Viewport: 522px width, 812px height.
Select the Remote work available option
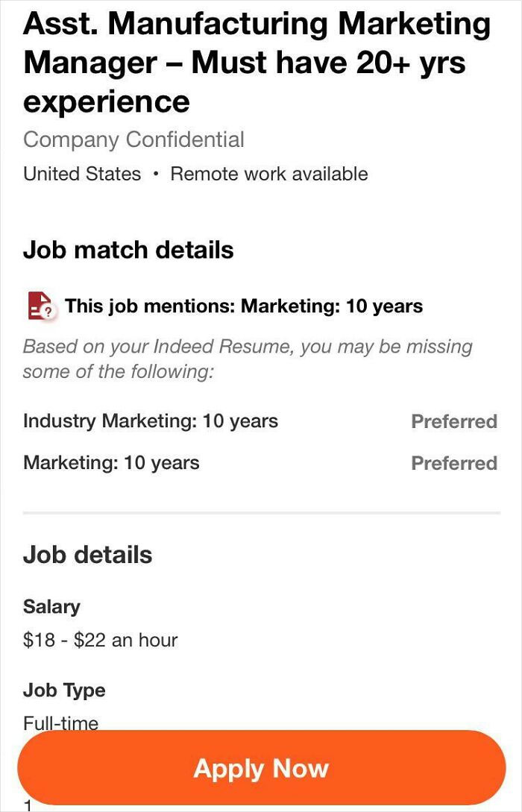268,174
